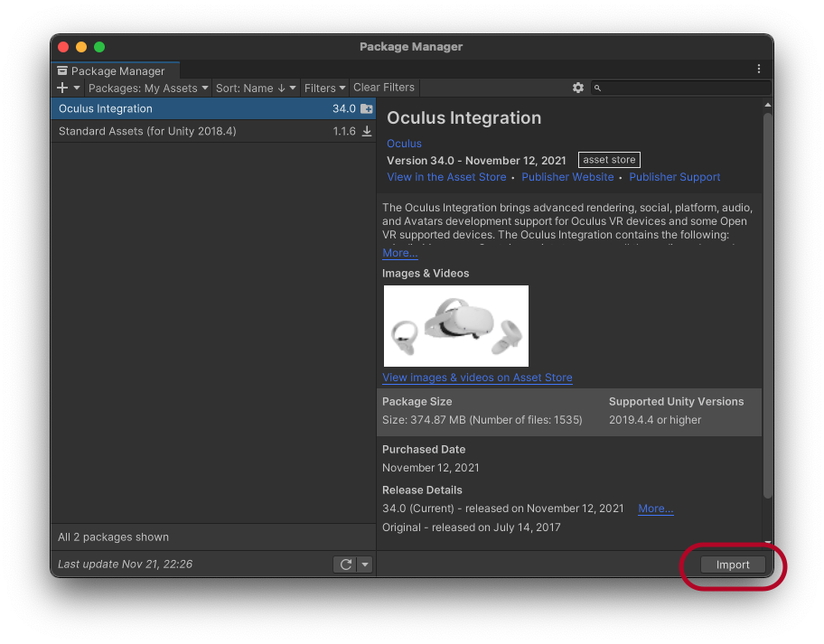
Task: Click Size: 374.87 MB package size text
Action: tap(482, 420)
